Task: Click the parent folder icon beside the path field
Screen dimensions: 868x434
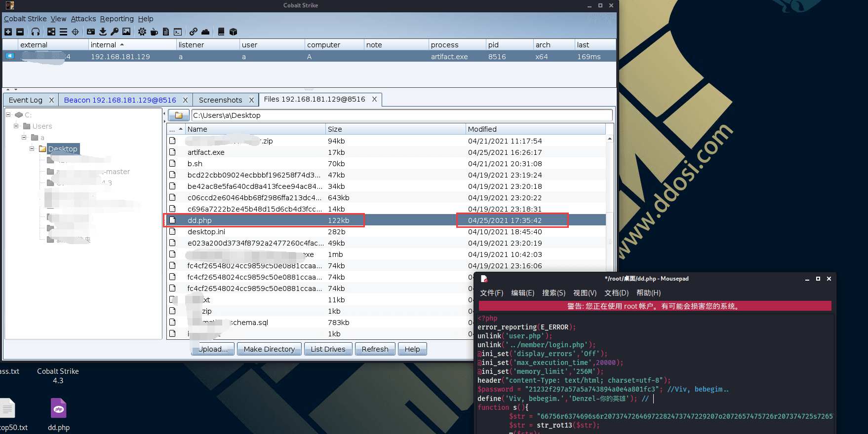Action: tap(179, 115)
